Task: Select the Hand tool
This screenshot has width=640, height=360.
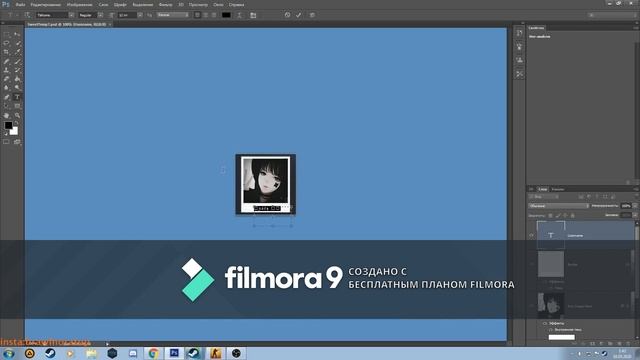Action: (x=6, y=116)
